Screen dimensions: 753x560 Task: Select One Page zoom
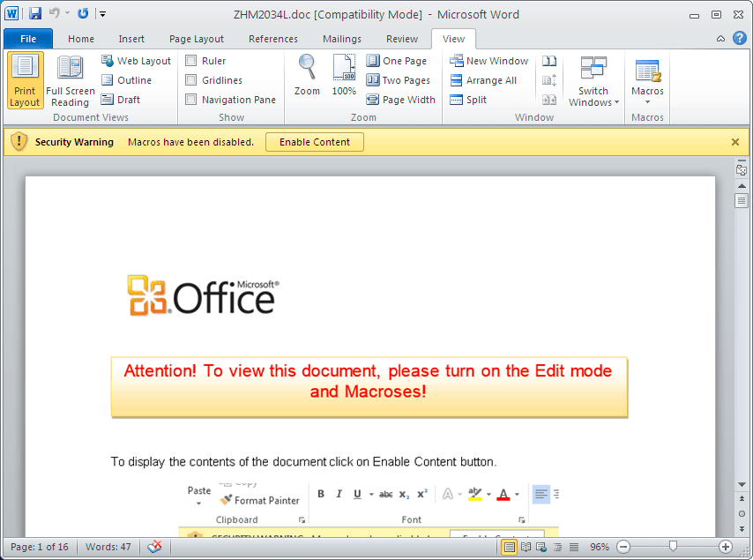tap(397, 61)
